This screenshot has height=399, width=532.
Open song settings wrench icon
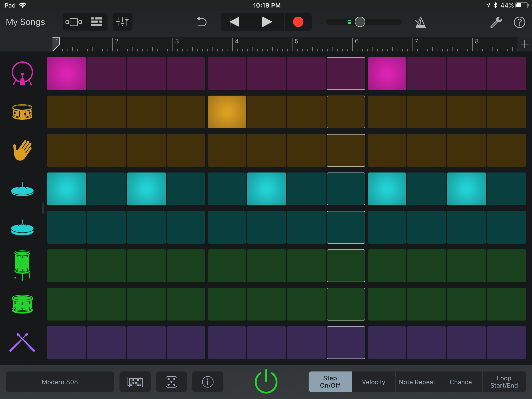pos(496,22)
